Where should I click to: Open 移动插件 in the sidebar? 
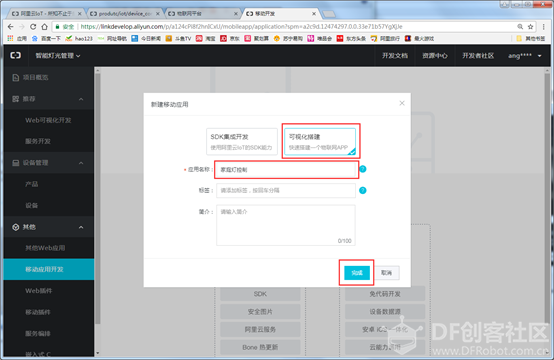tap(49, 312)
